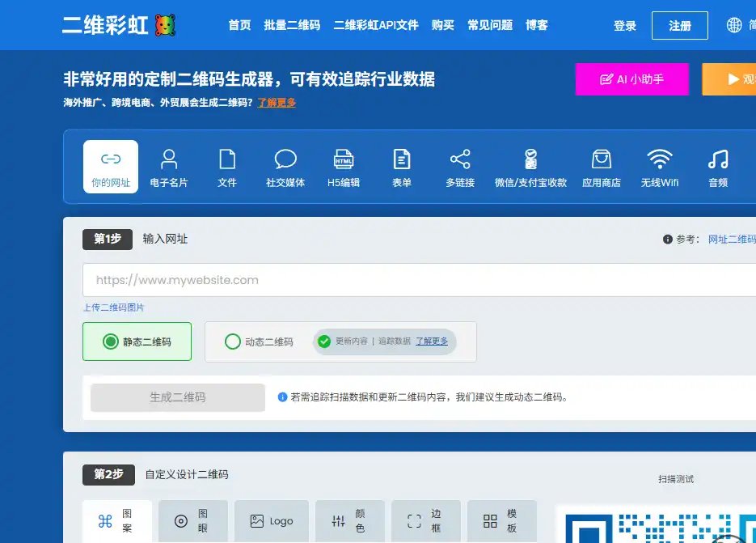Go to 首页 in the top menu
This screenshot has height=543, width=756.
click(239, 25)
